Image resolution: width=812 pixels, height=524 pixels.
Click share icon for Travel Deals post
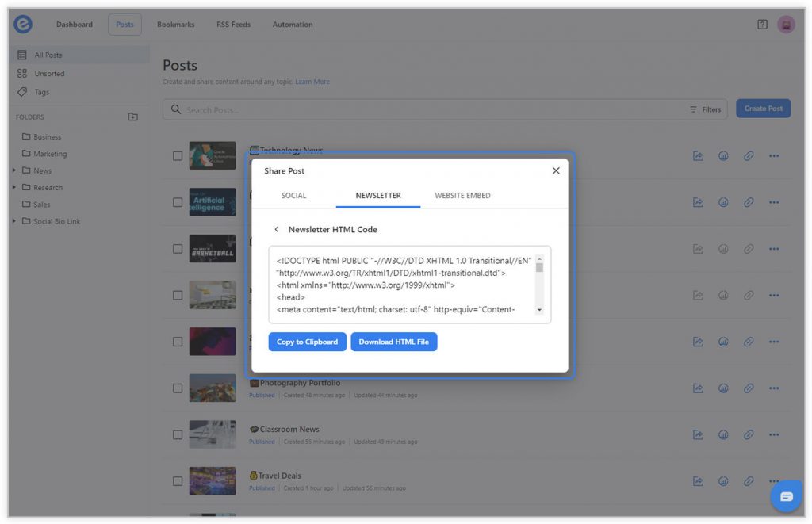coord(698,481)
